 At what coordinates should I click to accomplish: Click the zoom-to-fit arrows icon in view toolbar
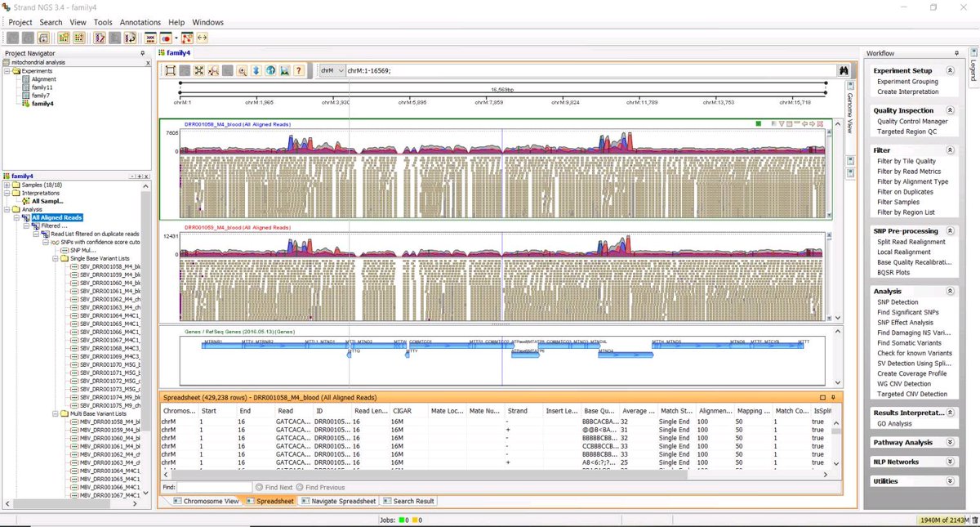click(x=199, y=71)
